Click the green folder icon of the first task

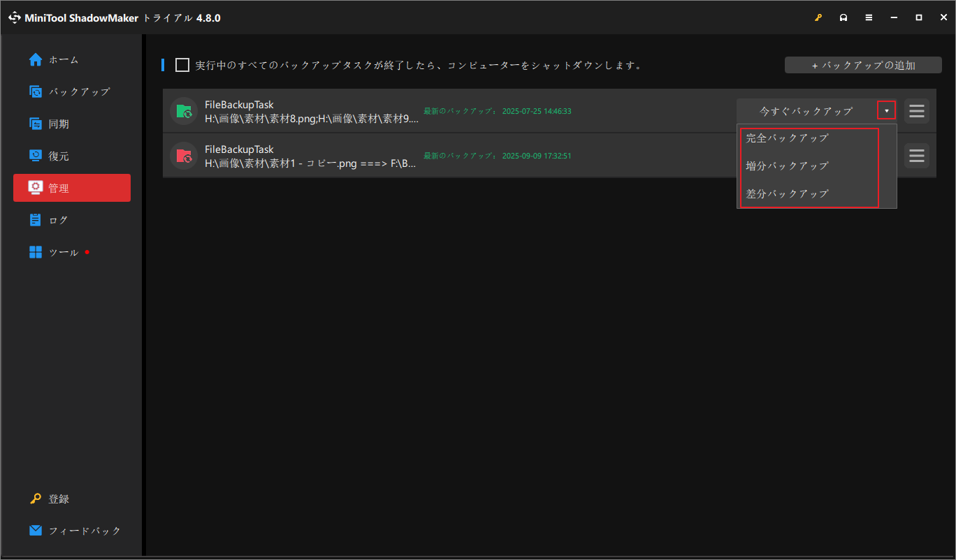pyautogui.click(x=184, y=111)
